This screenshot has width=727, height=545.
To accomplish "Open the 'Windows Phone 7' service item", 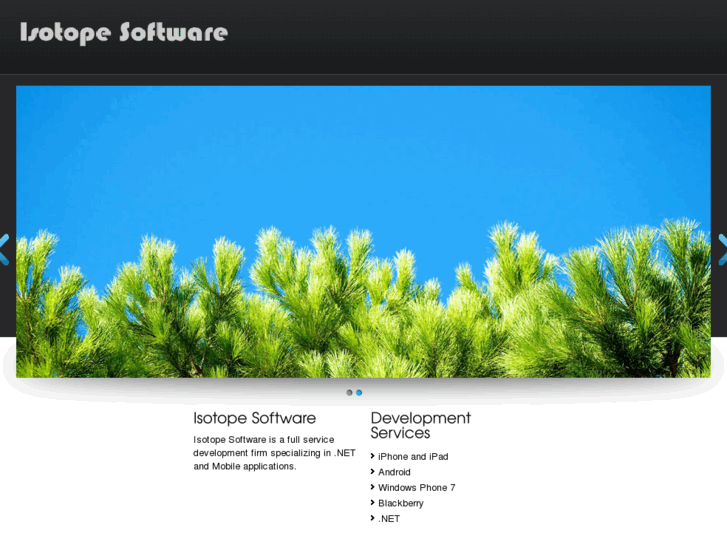I will click(x=416, y=488).
